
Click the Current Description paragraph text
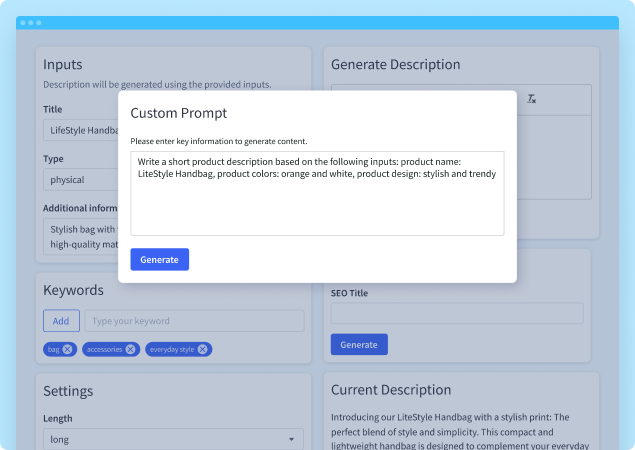pos(460,431)
